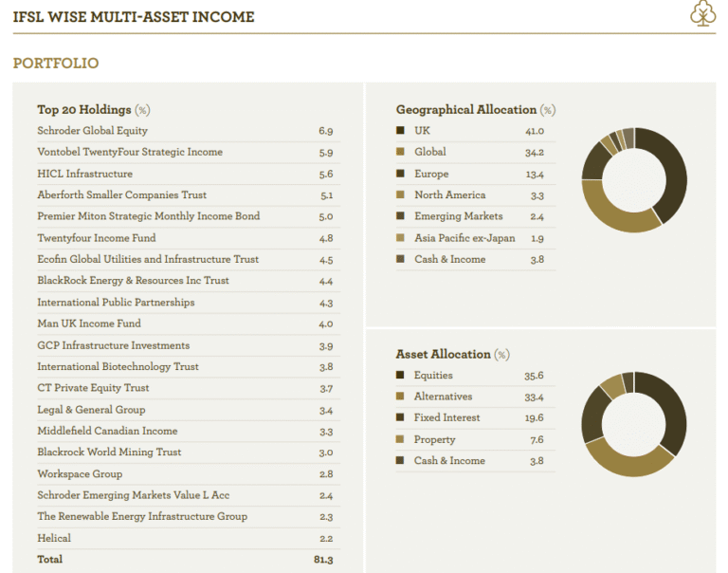Click the UK geographical label
Image resolution: width=728 pixels, height=573 pixels.
coord(422,131)
